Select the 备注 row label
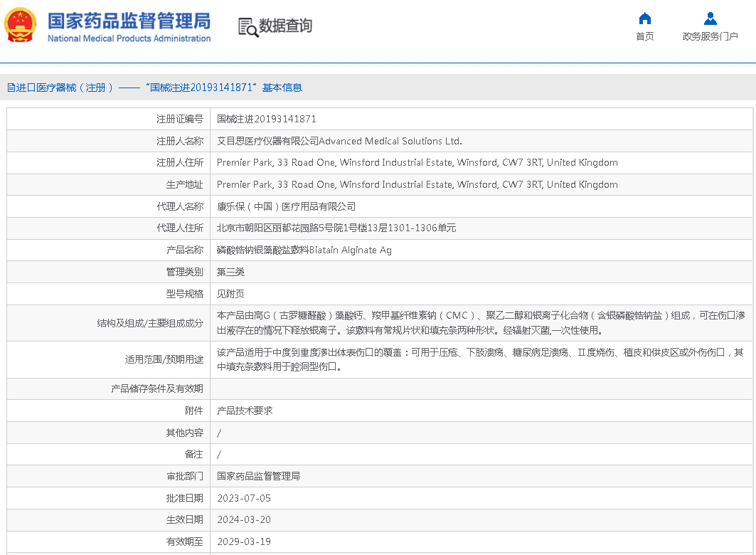Viewport: 756px width, 555px height. [x=194, y=454]
